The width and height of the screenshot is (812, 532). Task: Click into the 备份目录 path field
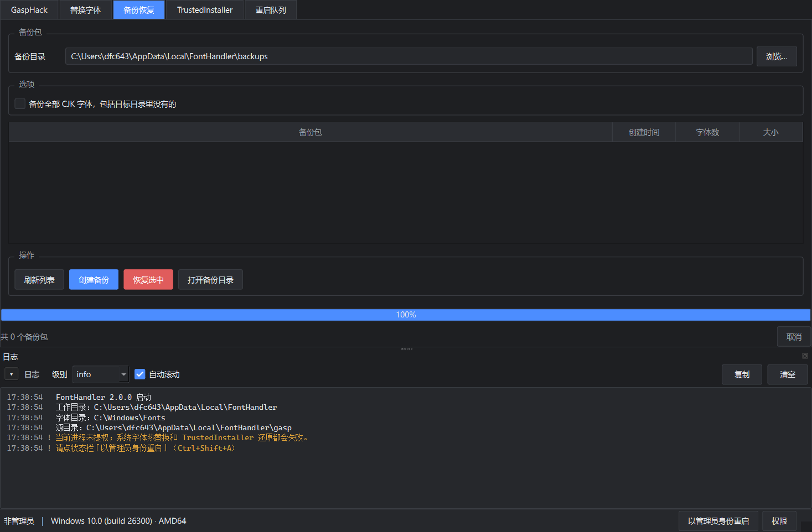[x=409, y=56]
